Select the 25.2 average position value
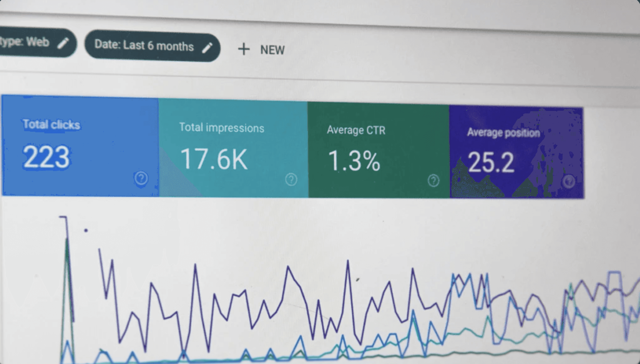This screenshot has height=364, width=640. coord(491,163)
